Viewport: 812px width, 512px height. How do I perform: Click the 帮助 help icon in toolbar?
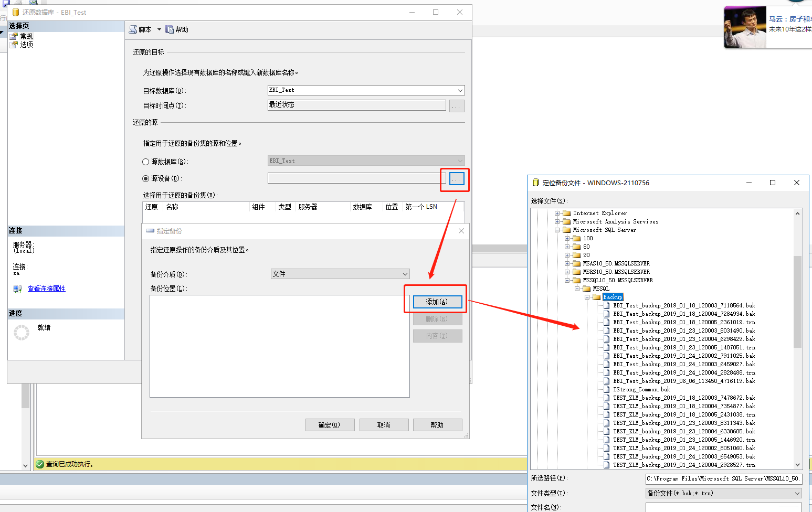coord(170,29)
